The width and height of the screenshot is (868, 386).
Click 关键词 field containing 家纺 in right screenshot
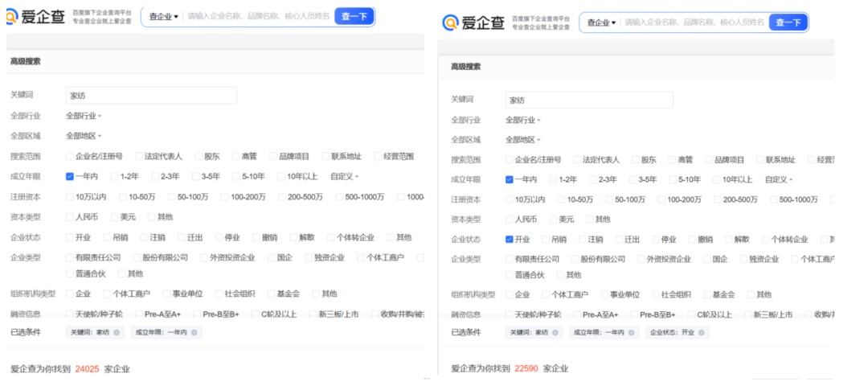coord(589,101)
